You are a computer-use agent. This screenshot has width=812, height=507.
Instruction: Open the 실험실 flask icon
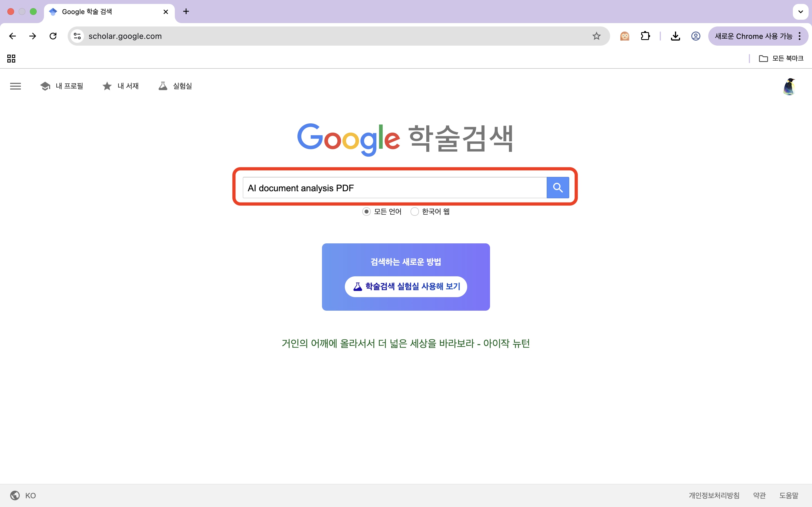[164, 86]
